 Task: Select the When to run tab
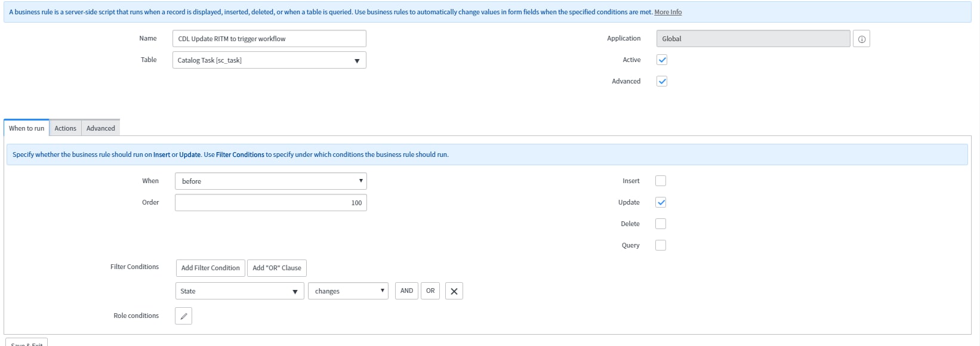pyautogui.click(x=26, y=128)
